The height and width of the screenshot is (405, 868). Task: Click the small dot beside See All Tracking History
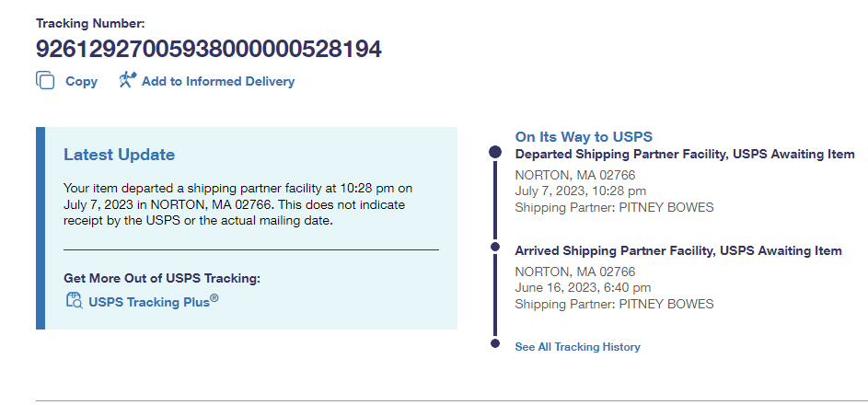495,344
